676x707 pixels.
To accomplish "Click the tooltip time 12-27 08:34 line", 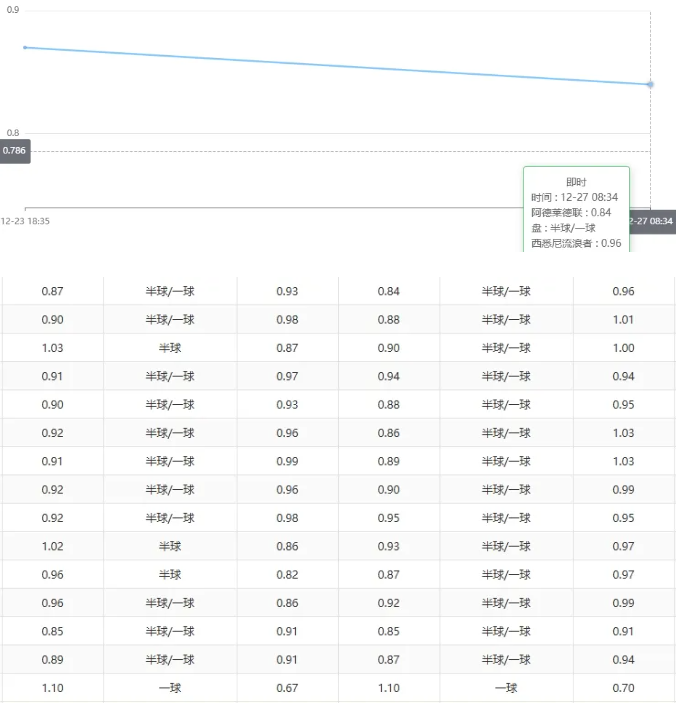I will pos(574,197).
